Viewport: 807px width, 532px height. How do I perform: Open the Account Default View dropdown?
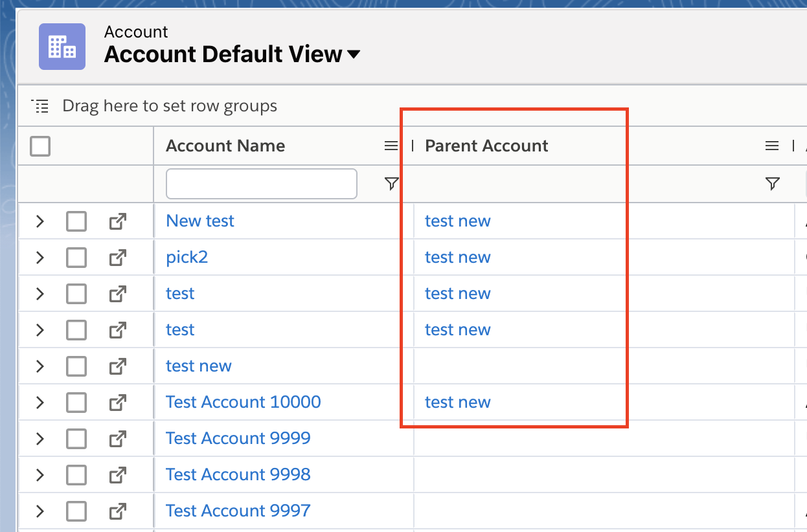[x=354, y=55]
